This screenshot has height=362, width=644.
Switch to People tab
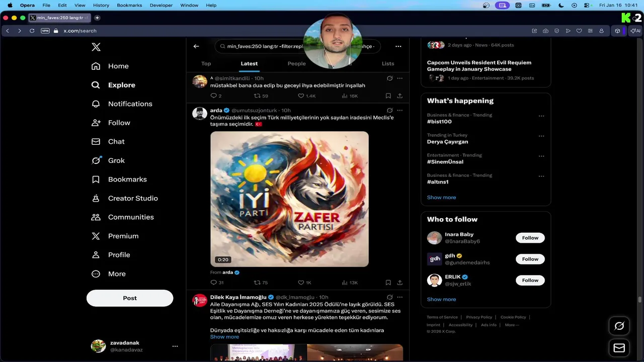coord(296,63)
